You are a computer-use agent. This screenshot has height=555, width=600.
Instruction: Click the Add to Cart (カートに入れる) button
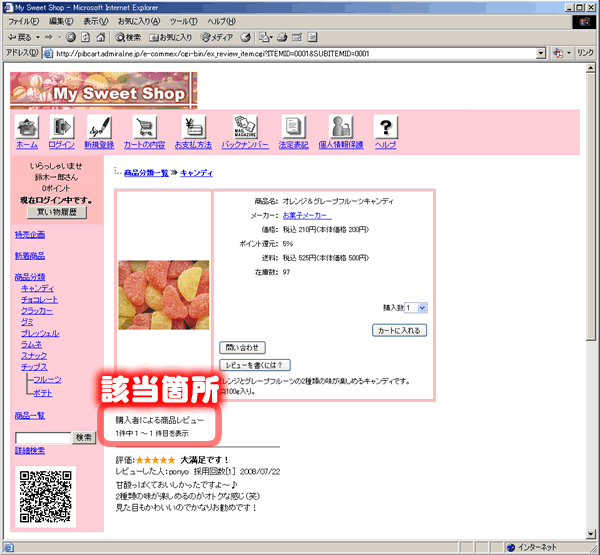tap(399, 330)
